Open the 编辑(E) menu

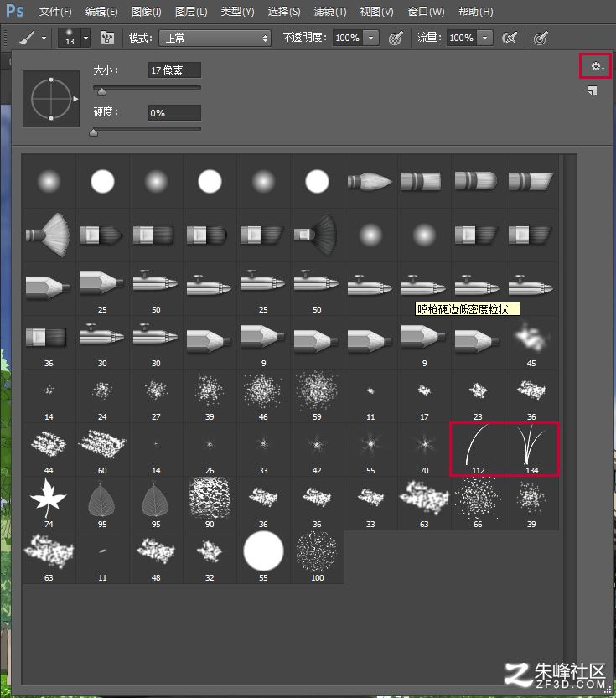point(101,12)
